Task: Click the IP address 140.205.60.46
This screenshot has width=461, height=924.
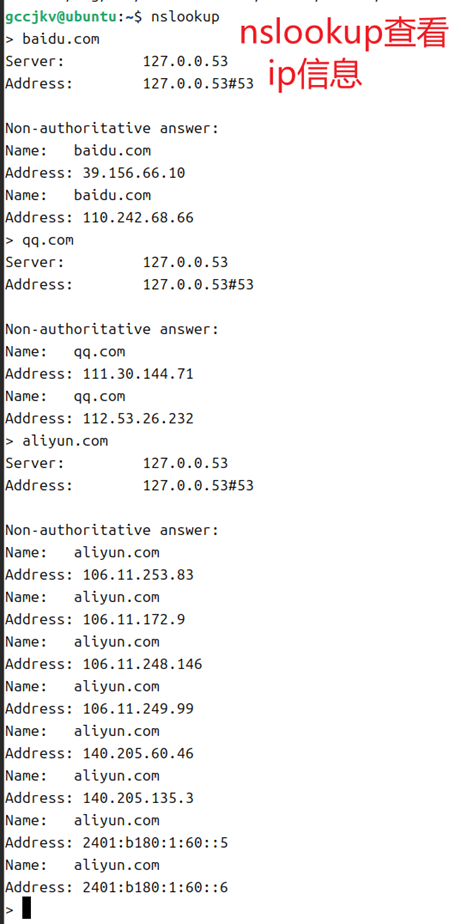Action: point(138,753)
